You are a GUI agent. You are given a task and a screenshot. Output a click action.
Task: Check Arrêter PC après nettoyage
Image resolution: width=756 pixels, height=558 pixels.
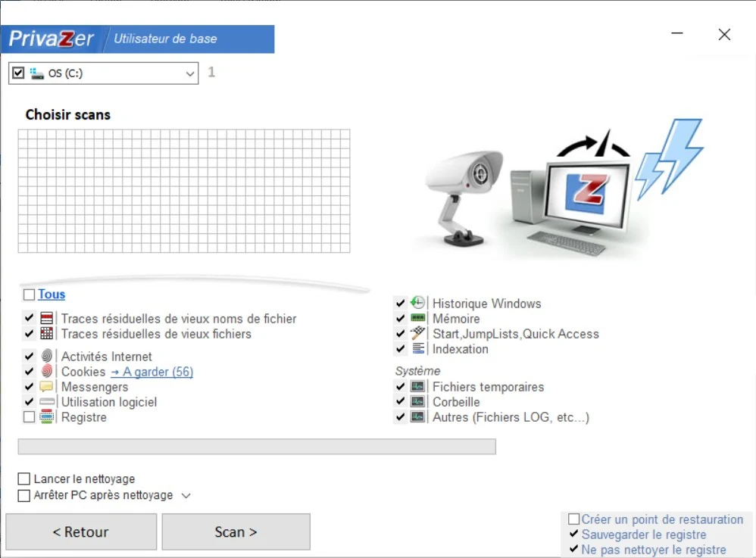[23, 495]
